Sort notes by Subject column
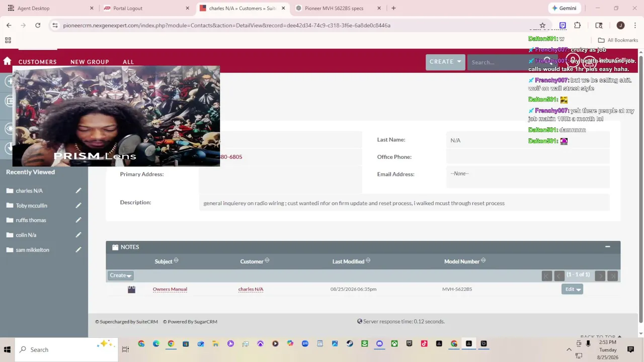This screenshot has height=362, width=644. coord(167,261)
